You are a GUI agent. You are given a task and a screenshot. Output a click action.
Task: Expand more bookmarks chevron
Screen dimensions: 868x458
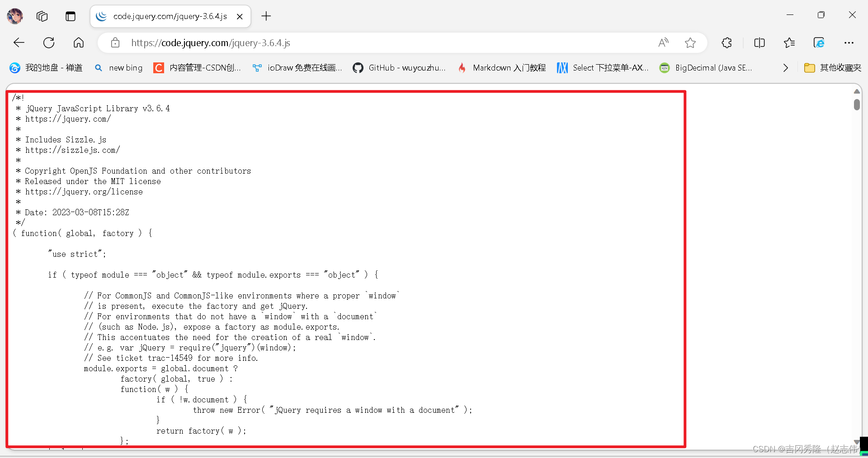(786, 68)
